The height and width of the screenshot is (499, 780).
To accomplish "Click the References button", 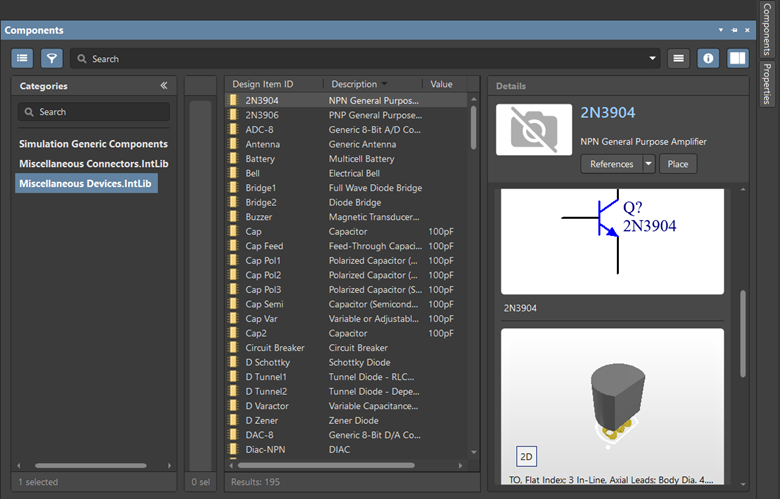I will tap(611, 164).
